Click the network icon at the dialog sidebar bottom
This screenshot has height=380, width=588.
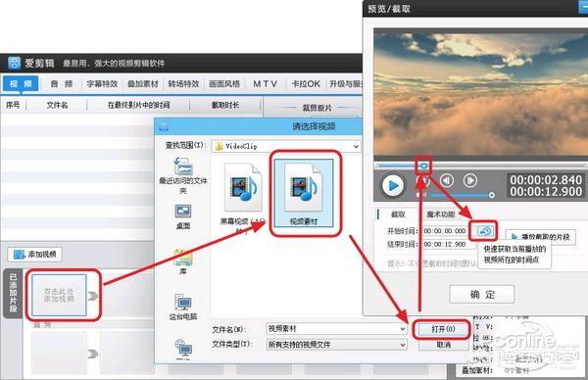(x=183, y=348)
